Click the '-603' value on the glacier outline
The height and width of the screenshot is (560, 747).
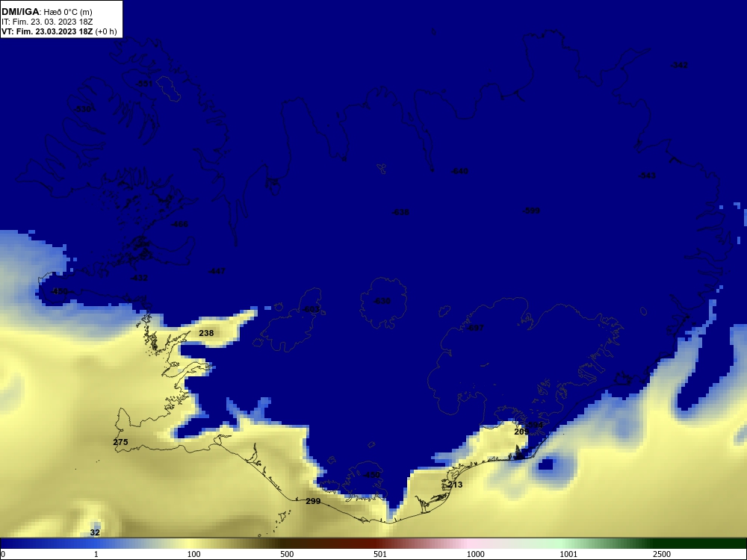pos(311,310)
